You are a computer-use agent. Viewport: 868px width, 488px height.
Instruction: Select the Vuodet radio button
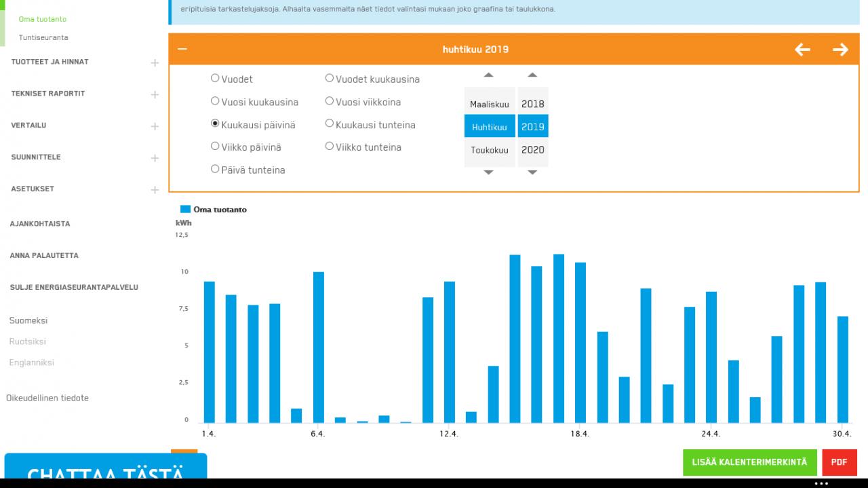[x=215, y=78]
